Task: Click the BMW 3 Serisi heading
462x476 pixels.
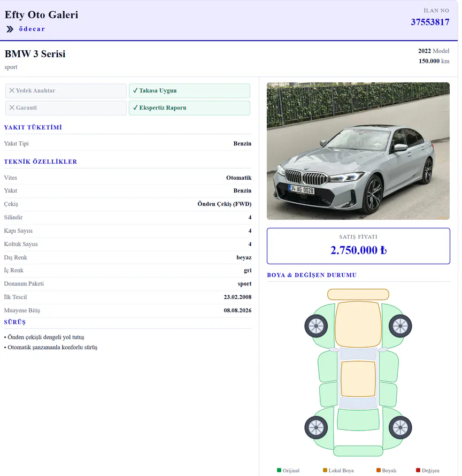Action: pyautogui.click(x=35, y=53)
